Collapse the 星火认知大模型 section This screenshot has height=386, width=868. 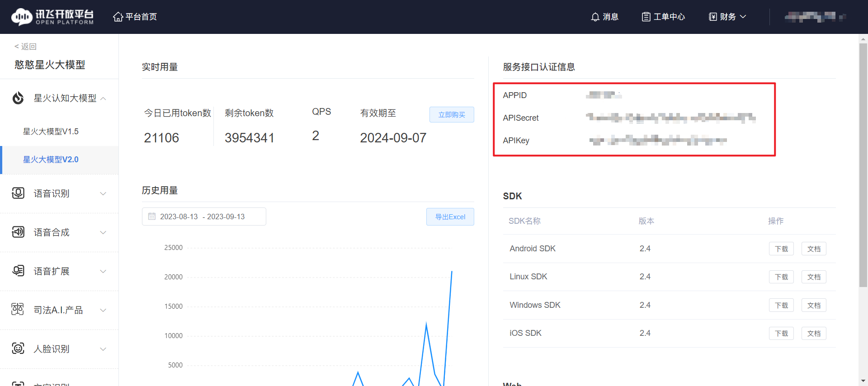tap(104, 99)
